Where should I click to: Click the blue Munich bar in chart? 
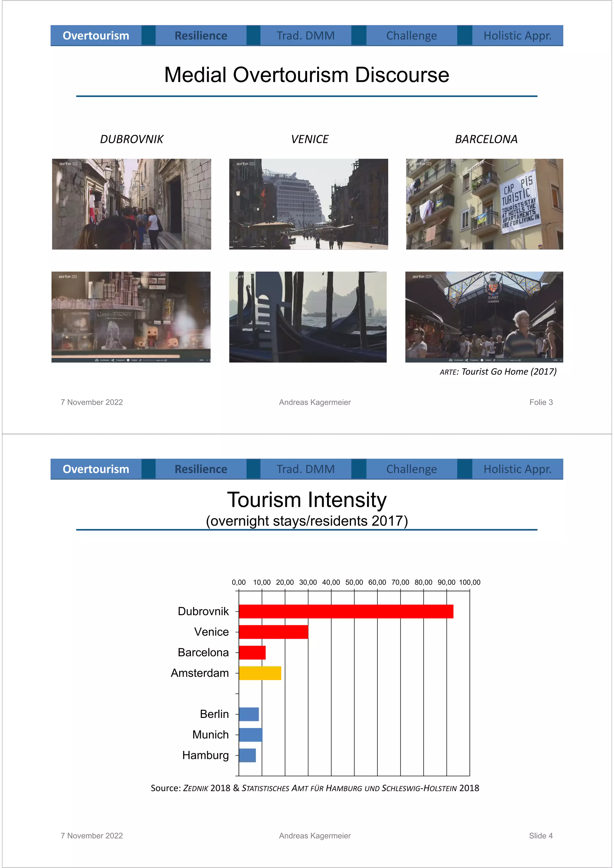tap(250, 735)
